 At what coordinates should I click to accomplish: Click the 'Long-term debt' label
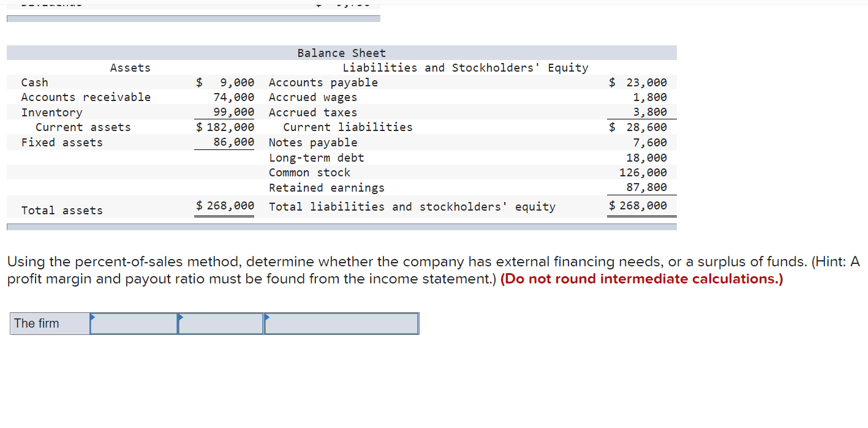[317, 158]
